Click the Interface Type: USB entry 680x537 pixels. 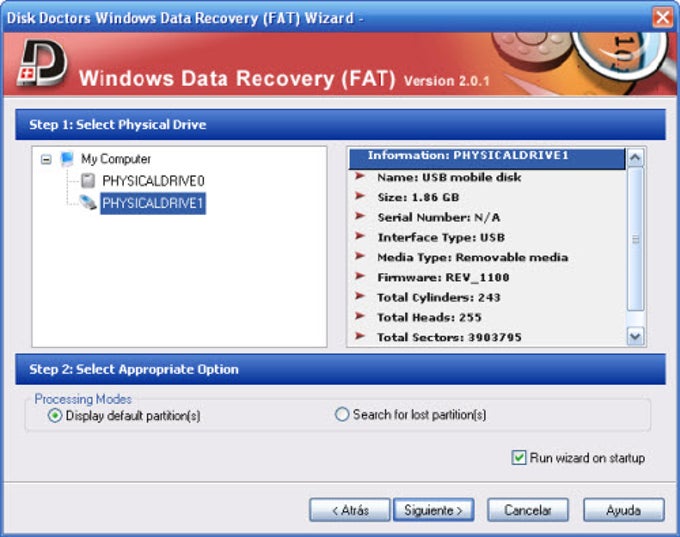click(x=441, y=237)
